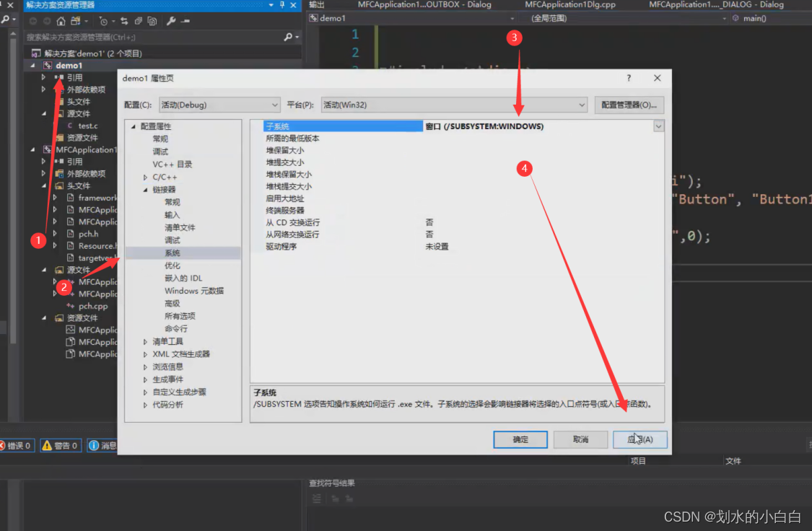
Task: Select the 所需的最低版本 property row
Action: [x=458, y=139]
